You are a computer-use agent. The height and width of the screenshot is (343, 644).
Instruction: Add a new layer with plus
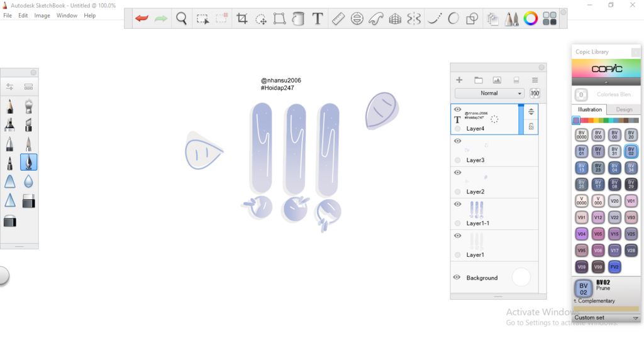[x=459, y=80]
